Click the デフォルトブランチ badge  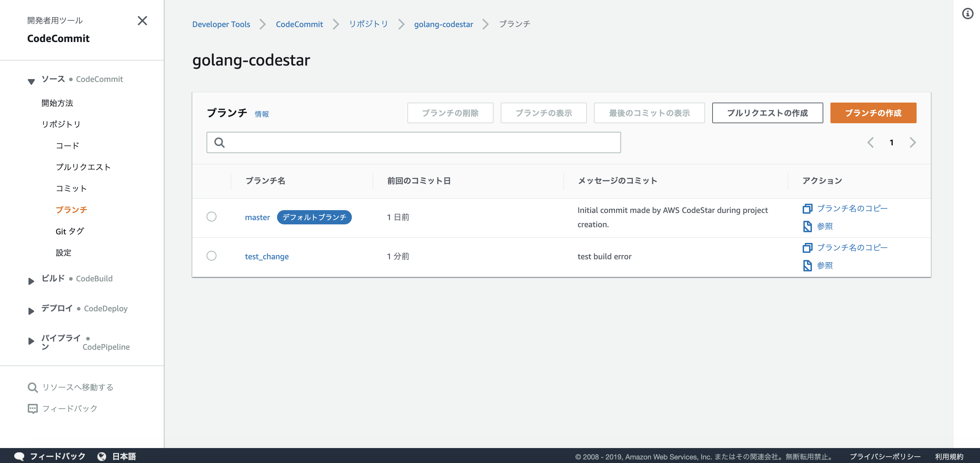314,217
